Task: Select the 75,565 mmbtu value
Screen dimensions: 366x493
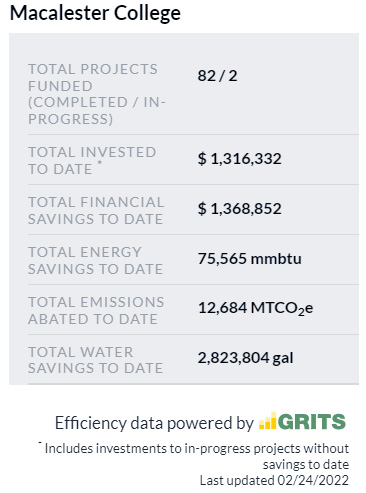Action: coord(250,259)
